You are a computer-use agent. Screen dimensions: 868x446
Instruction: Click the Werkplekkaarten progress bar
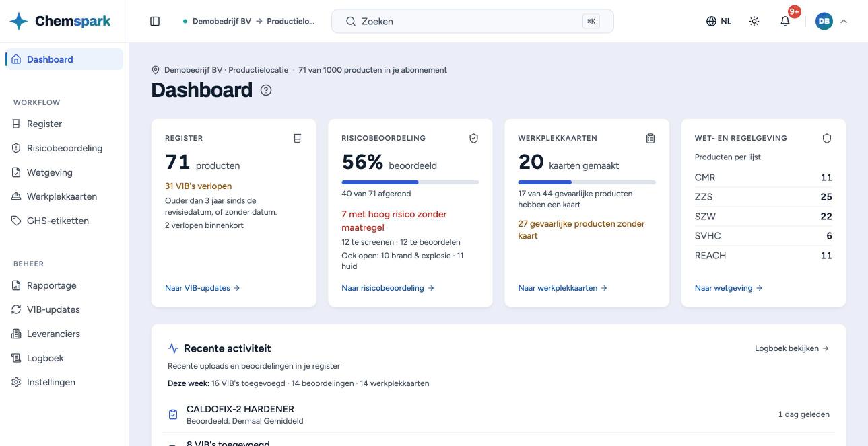tap(587, 182)
